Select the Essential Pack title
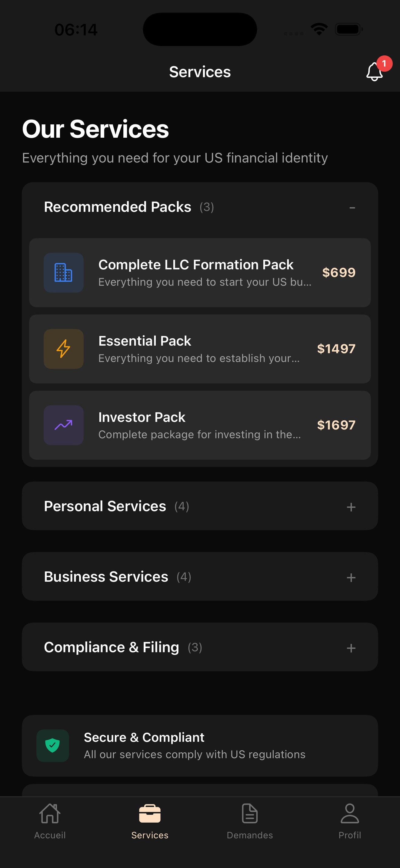 145,341
